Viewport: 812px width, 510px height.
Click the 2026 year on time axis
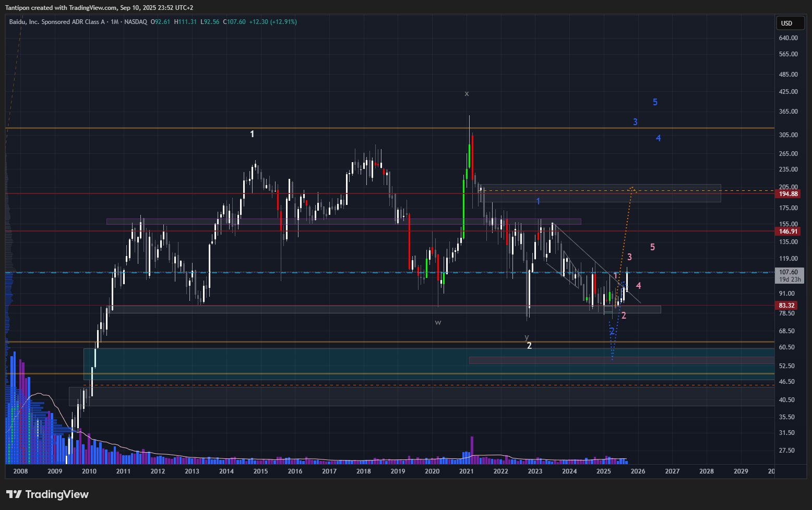click(x=638, y=471)
